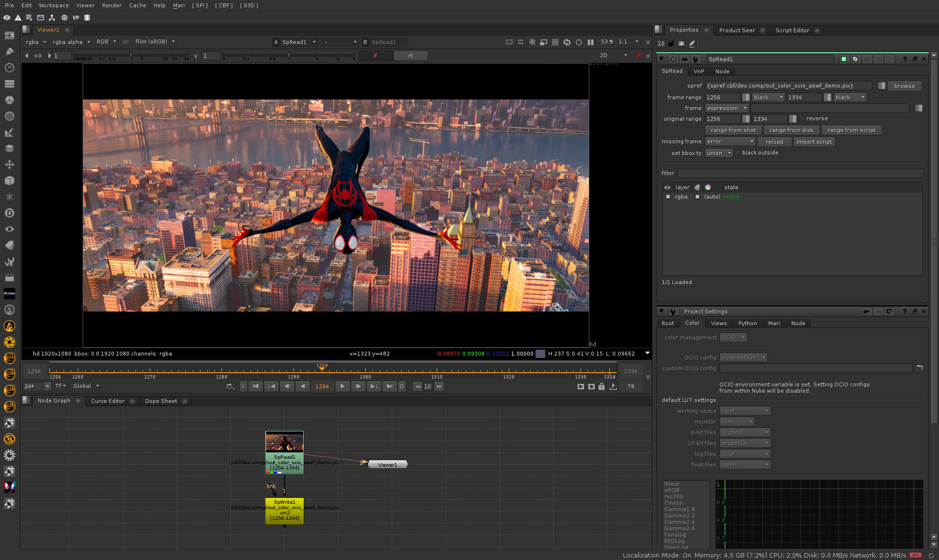939x560 pixels.
Task: Switch to the Curve Editor tab
Action: [x=108, y=401]
